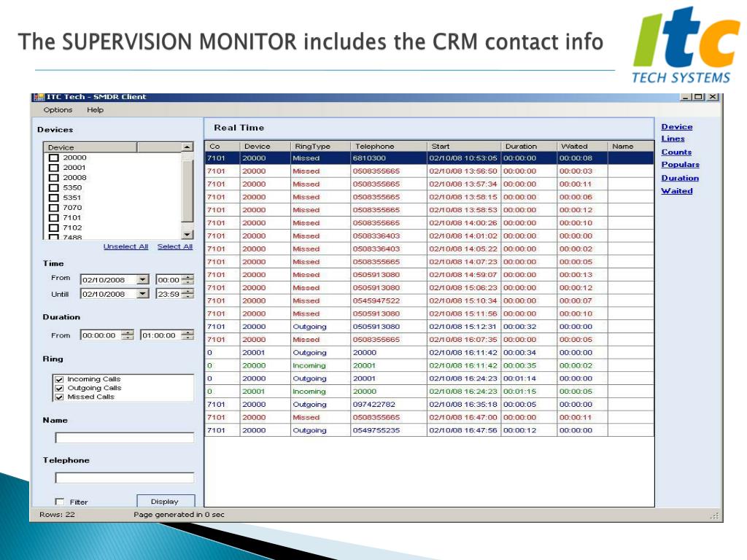This screenshot has height=560, width=747.
Task: Click the duration 00:00:00 spinner
Action: (127, 335)
